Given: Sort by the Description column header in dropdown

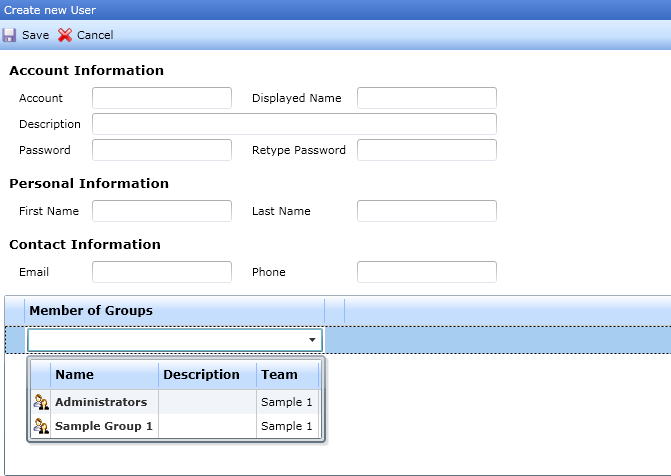Looking at the screenshot, I should (x=208, y=375).
